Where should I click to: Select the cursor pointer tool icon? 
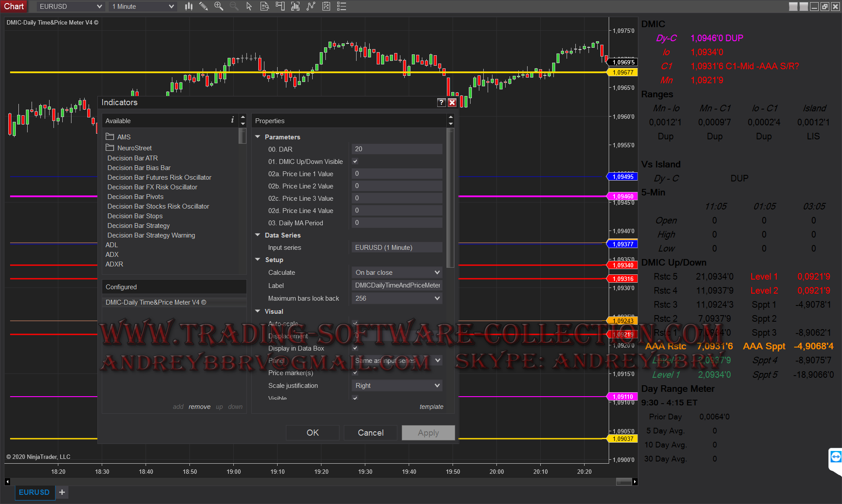[x=249, y=6]
